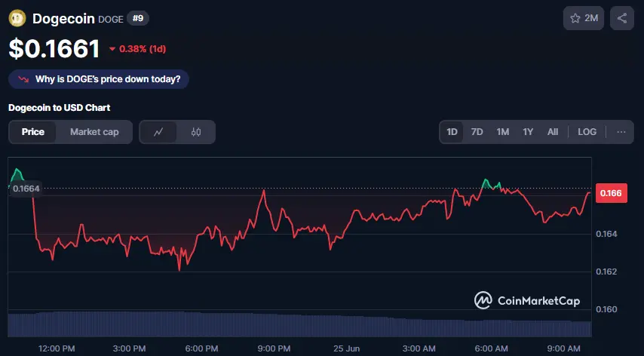The image size is (644, 356).
Task: Open 'Why is DOGE's price down today?'
Action: click(x=99, y=79)
